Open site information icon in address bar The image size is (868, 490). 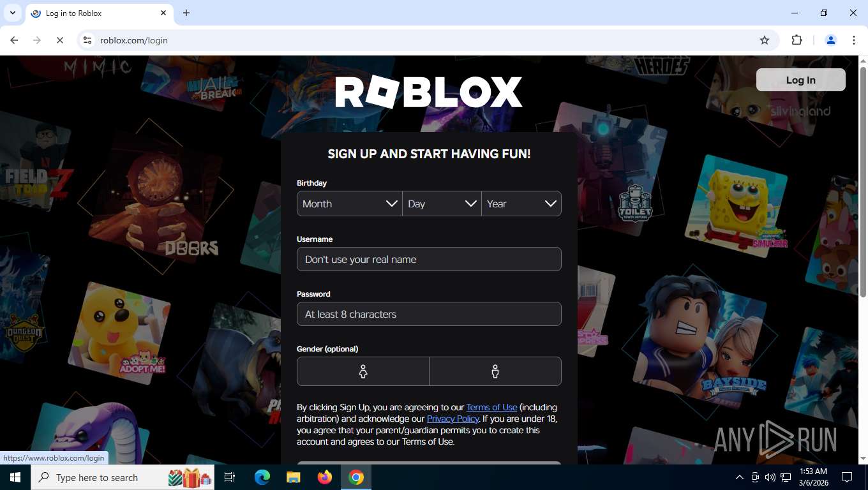(87, 40)
